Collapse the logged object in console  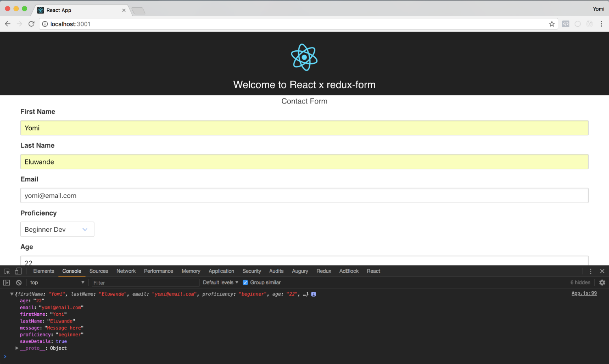tap(12, 294)
